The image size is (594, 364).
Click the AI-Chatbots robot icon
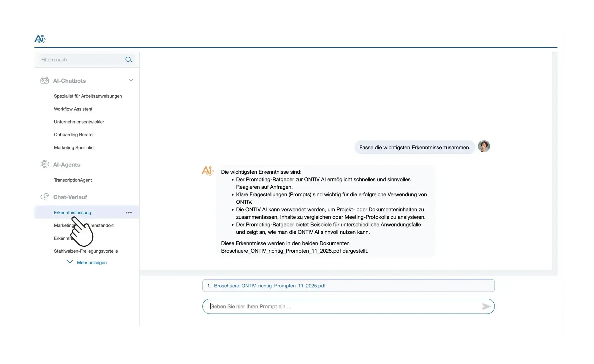click(x=45, y=80)
